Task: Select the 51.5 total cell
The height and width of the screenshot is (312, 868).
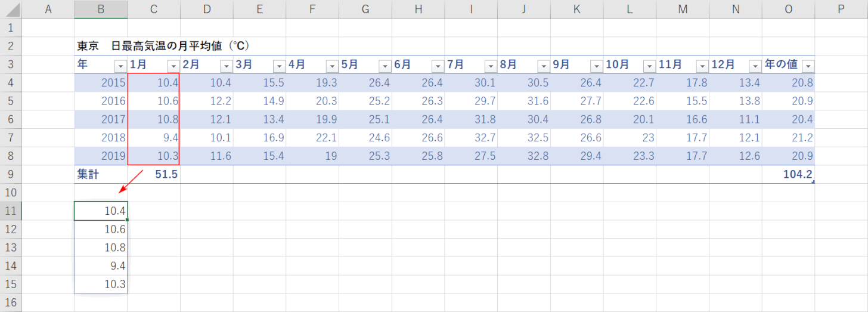Action: pyautogui.click(x=154, y=174)
